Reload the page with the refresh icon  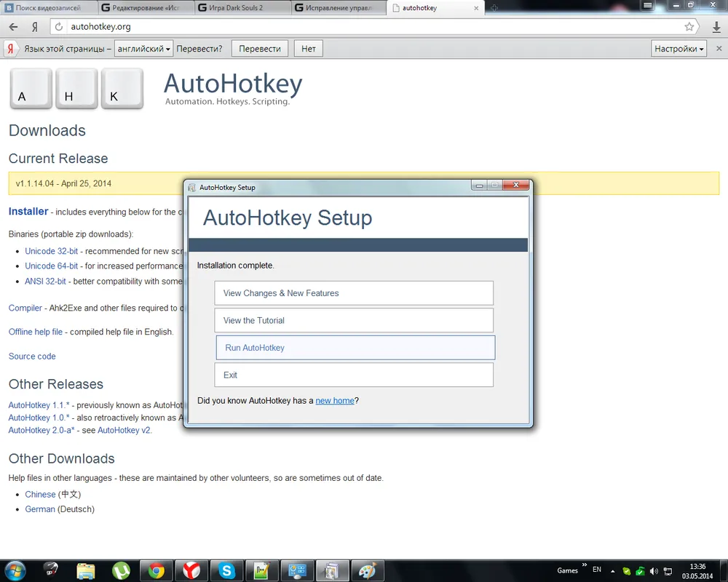[x=59, y=27]
